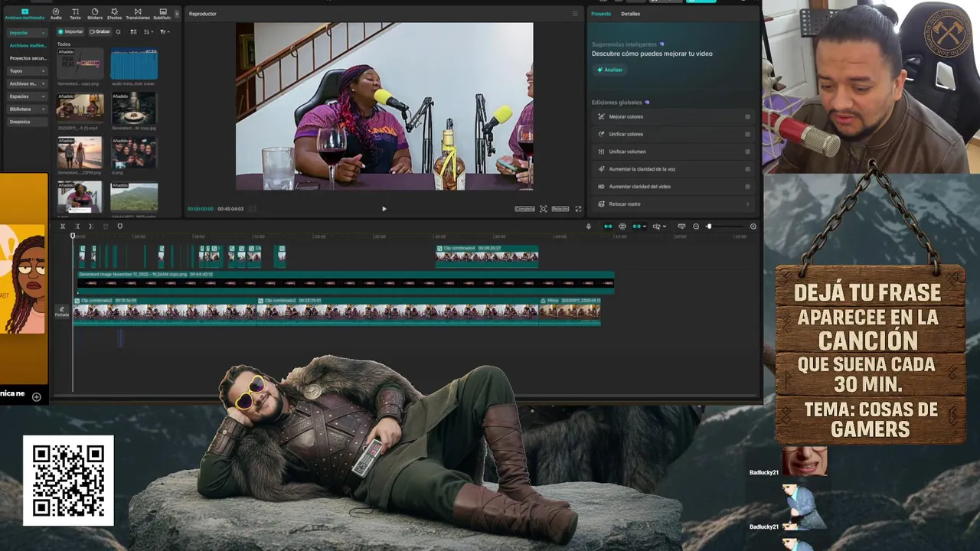The height and width of the screenshot is (551, 980).
Task: Click the Grabar record button
Action: (x=100, y=31)
